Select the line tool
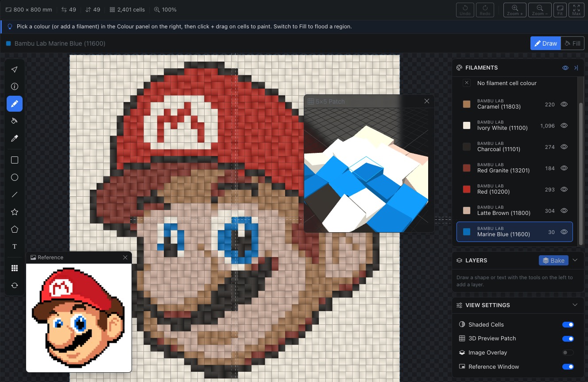 pyautogui.click(x=15, y=195)
